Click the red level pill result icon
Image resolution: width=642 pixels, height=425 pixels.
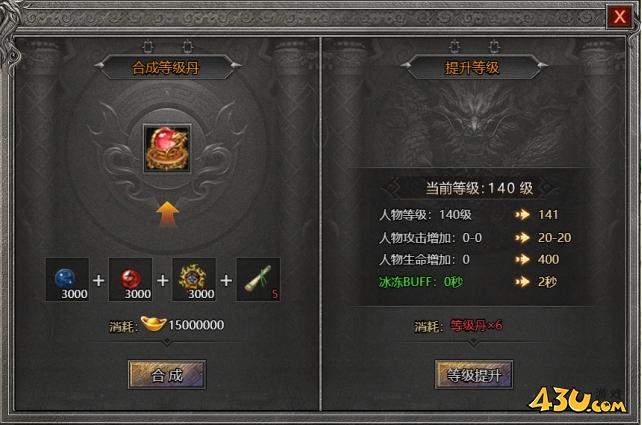tap(167, 148)
